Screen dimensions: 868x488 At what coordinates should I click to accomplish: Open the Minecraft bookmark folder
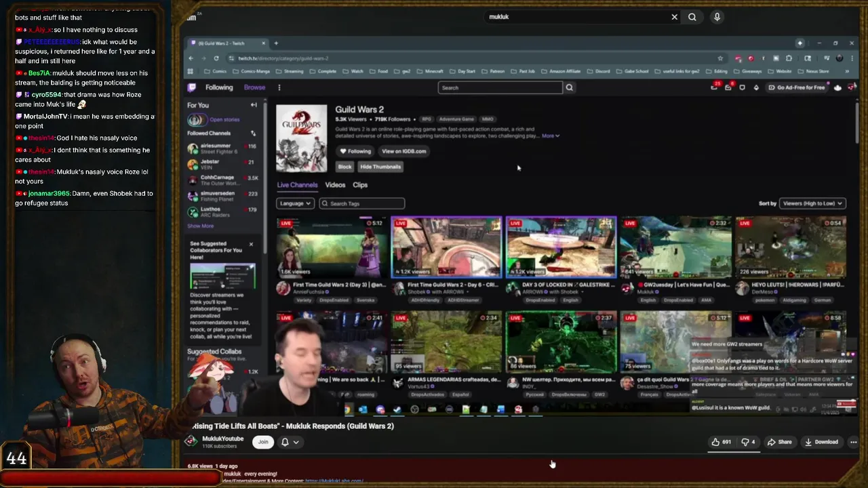click(429, 71)
